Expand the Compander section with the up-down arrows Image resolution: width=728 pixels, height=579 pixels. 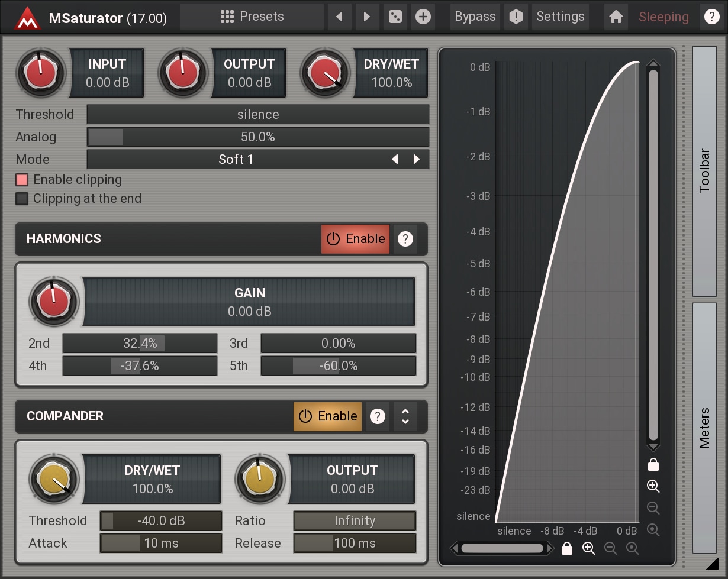click(x=405, y=416)
